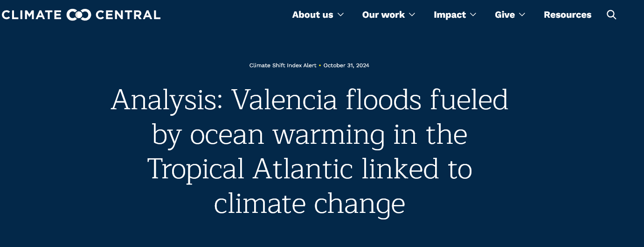Click the word Analysis in the headline
Viewport: 644px width, 247px height.
(x=166, y=99)
